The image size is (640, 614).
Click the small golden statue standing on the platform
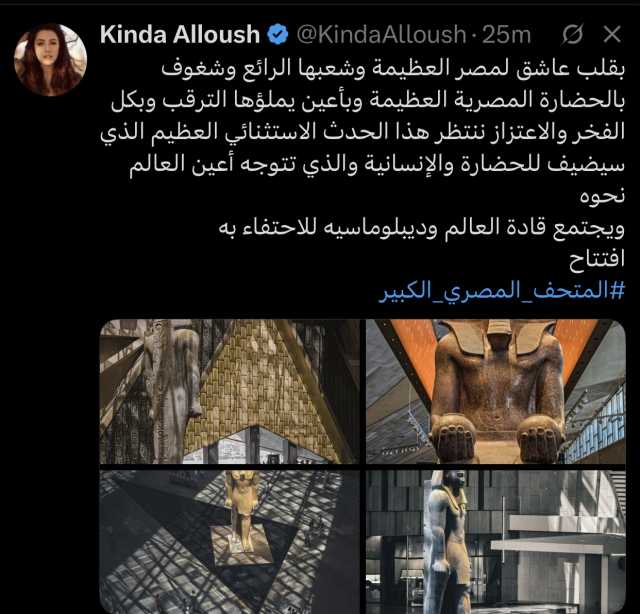click(242, 504)
